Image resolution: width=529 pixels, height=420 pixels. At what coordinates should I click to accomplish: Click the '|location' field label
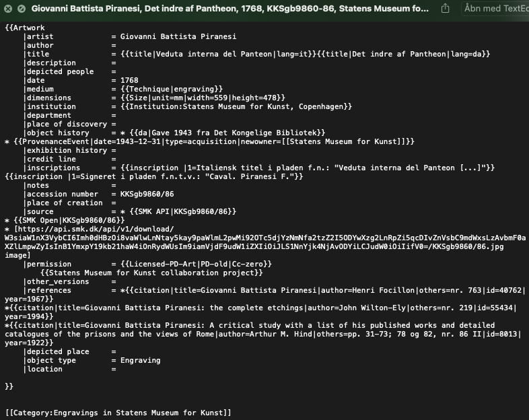(x=42, y=370)
